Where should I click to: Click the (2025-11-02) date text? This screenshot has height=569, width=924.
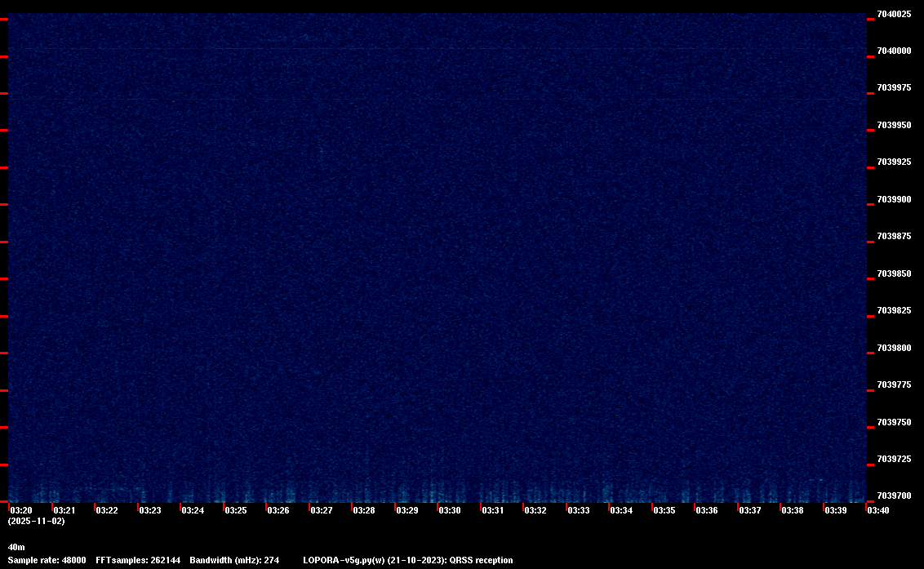pyautogui.click(x=36, y=521)
